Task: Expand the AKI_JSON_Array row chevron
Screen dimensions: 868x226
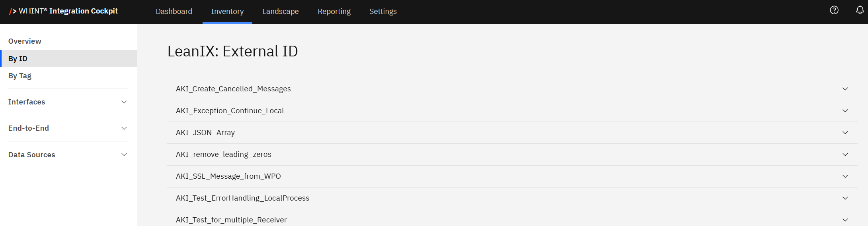Action: point(845,133)
